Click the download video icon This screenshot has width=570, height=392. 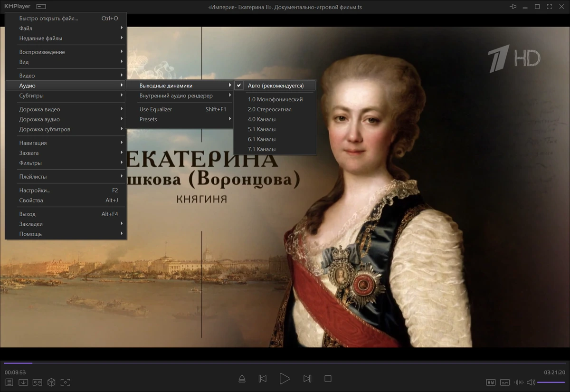[23, 382]
